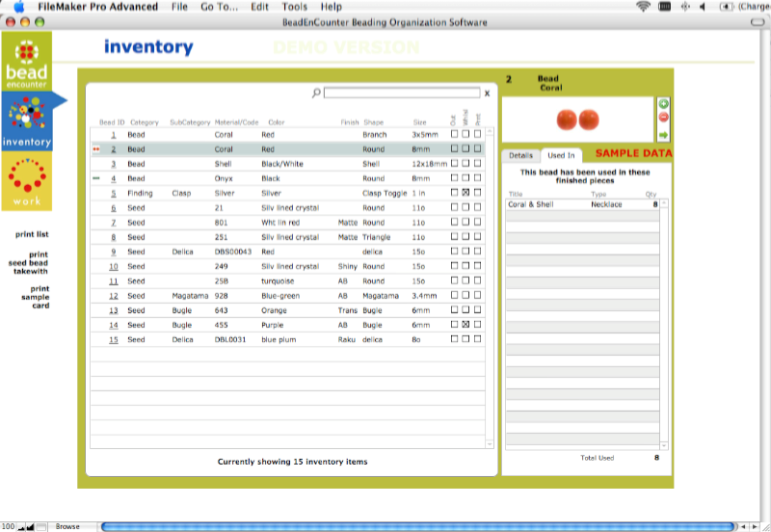Open Bead ID 1 record link
Viewport: 771px width, 532px height.
[114, 135]
